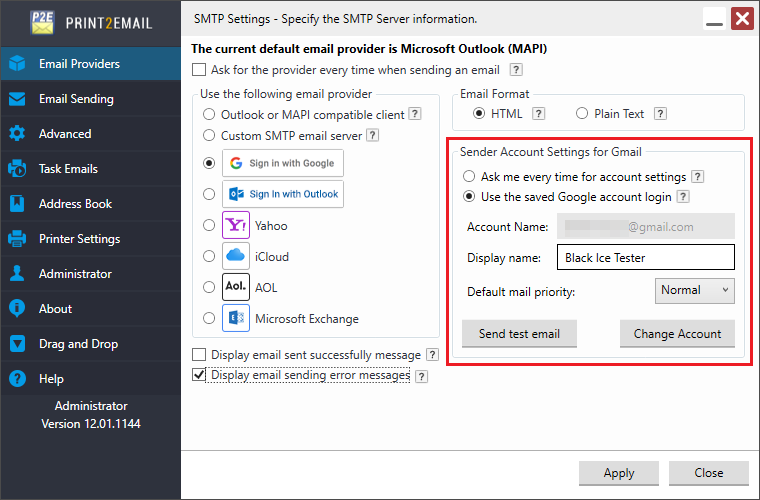
Task: Click the Printer Settings printer icon
Action: (x=17, y=239)
